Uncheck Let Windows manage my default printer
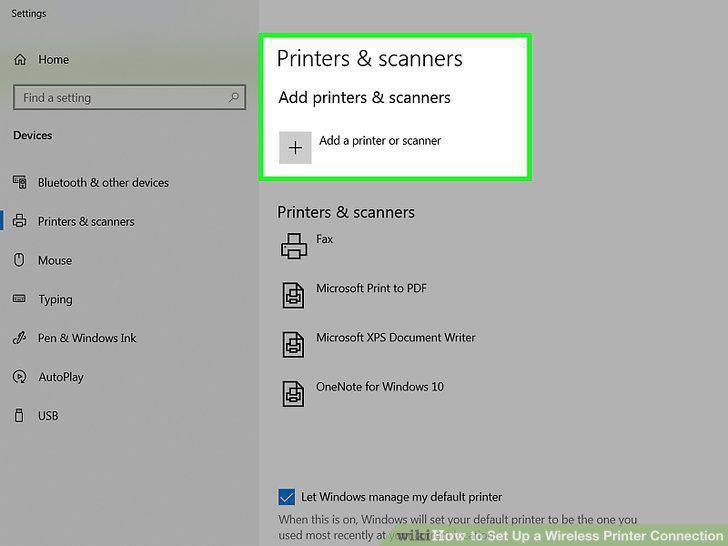The width and height of the screenshot is (728, 546). click(x=286, y=497)
